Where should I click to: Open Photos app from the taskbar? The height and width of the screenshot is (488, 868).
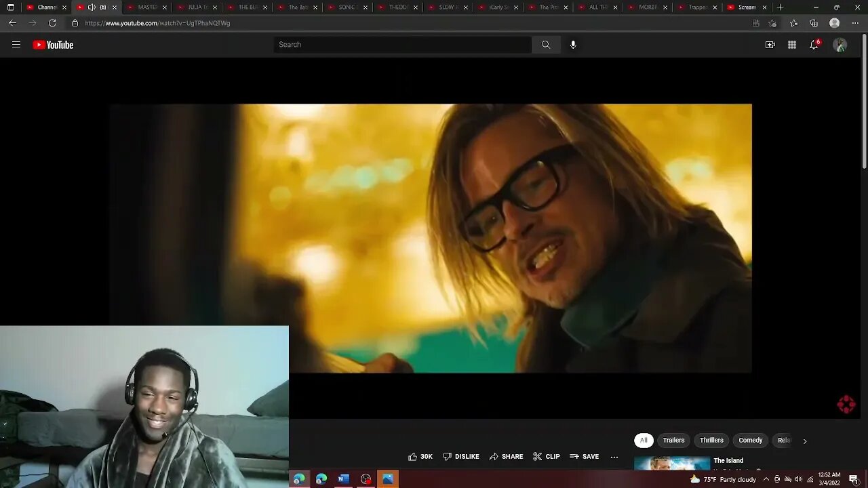pos(388,479)
